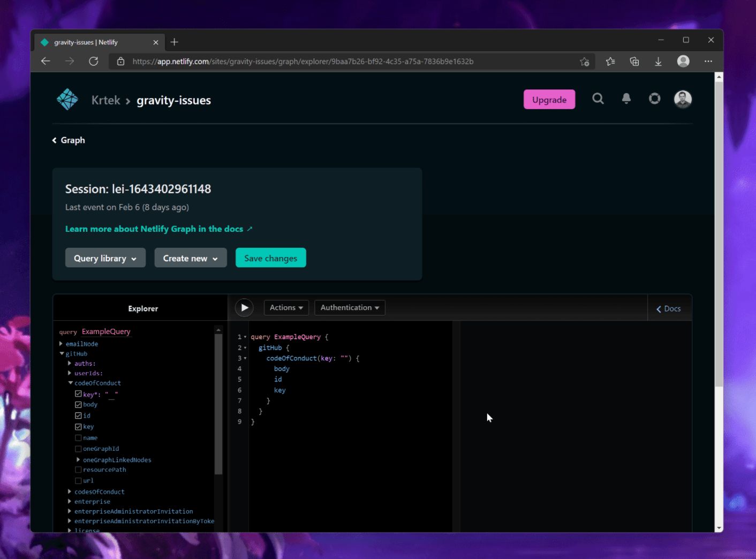This screenshot has height=559, width=756.
Task: Expand the userIds: node
Action: [x=70, y=373]
